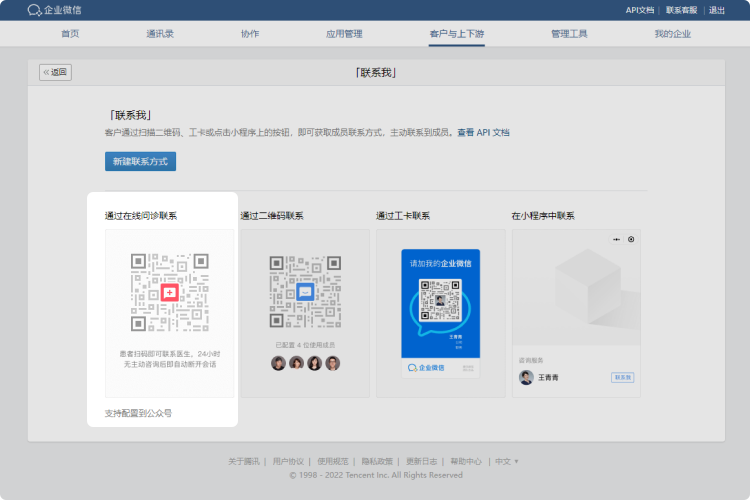The height and width of the screenshot is (500, 750).
Task: Click the third member avatar under 已配置
Action: pyautogui.click(x=314, y=363)
